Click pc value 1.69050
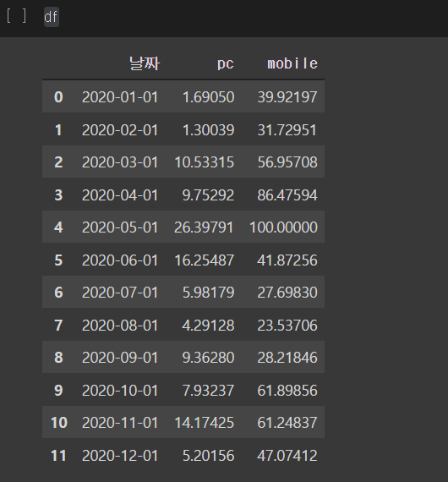Screen dimensions: 448x482 point(208,97)
